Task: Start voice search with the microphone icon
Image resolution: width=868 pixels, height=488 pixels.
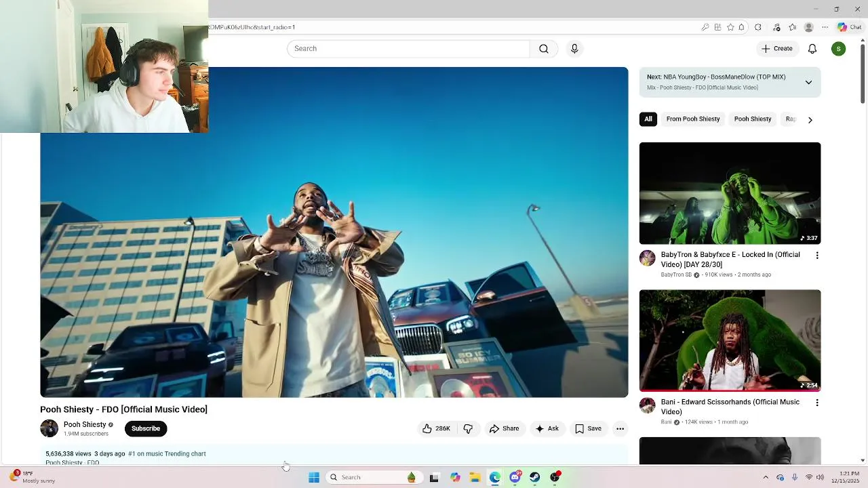Action: pos(574,49)
